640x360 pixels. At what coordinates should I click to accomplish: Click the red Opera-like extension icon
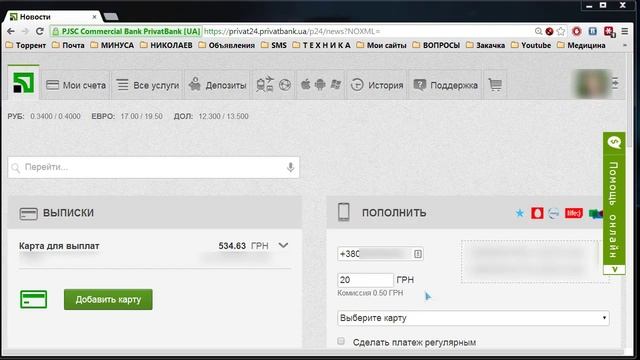click(x=577, y=31)
